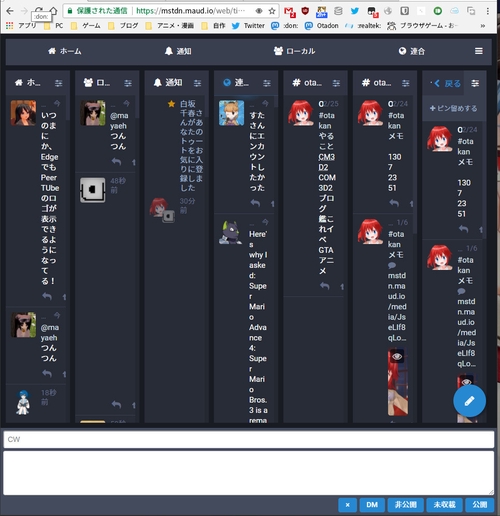Toggle settings of the 戻る column
Viewport: 500px width, 516px height.
pos(475,83)
